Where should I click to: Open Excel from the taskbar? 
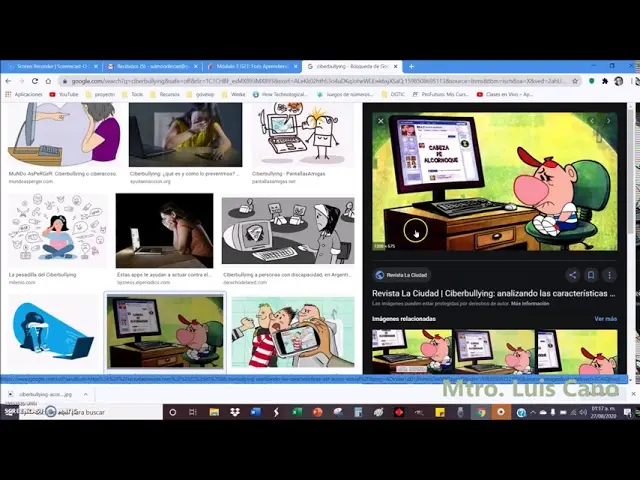coord(297,412)
